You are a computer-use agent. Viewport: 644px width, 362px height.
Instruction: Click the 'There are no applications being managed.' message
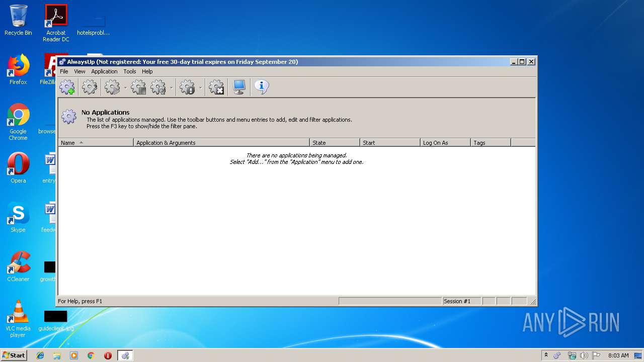coord(296,155)
